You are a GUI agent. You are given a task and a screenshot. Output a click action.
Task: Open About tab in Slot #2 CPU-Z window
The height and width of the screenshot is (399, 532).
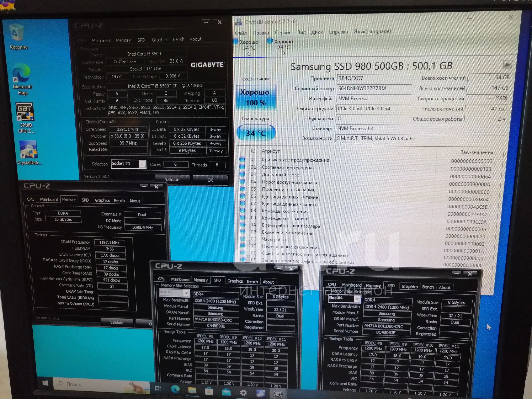268,282
